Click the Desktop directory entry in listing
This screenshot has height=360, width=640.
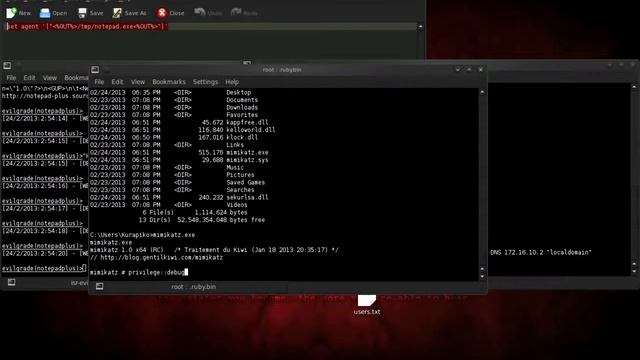click(x=239, y=93)
